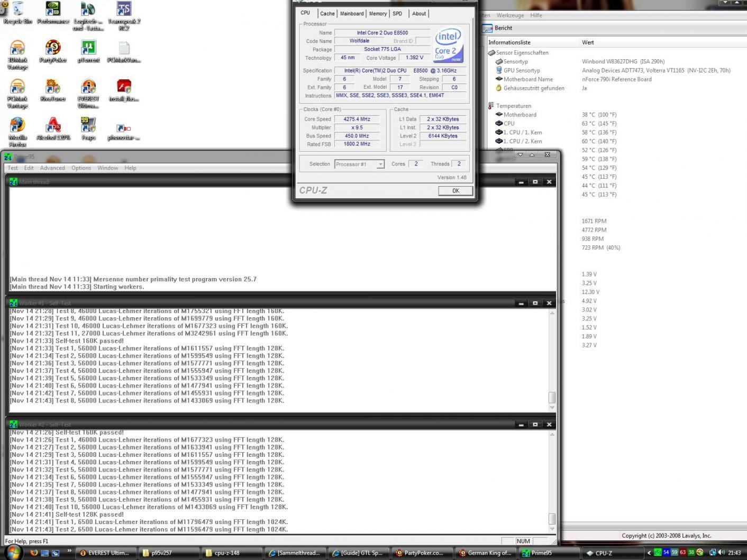Click the Prime95 icon in Main thread title bar
The image size is (747, 560).
click(14, 182)
